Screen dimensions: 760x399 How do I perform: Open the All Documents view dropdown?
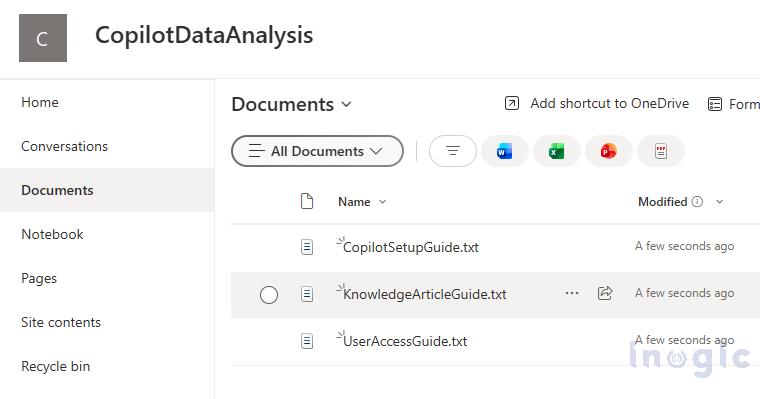(317, 151)
